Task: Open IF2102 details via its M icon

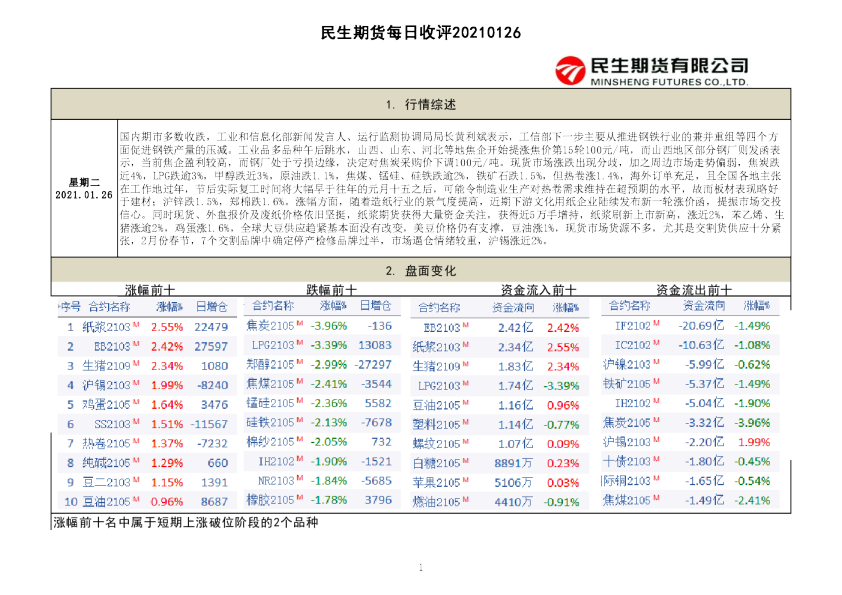Action: 656,325
